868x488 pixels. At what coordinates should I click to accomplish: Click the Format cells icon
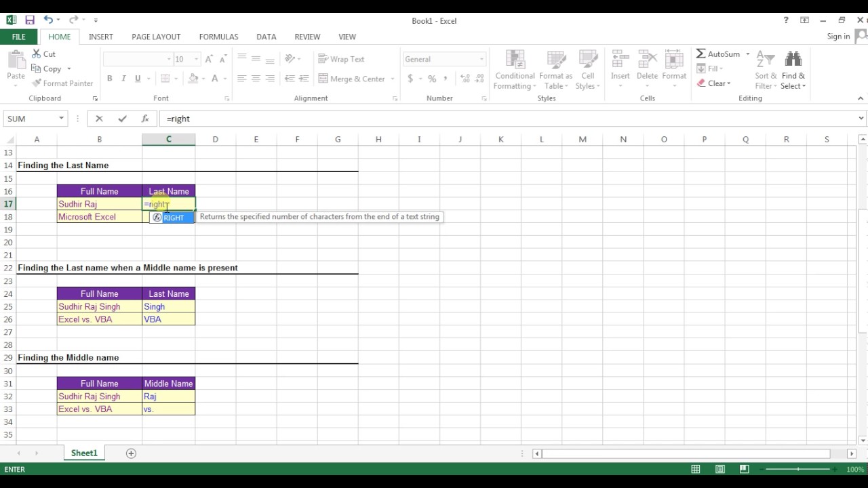pos(674,60)
